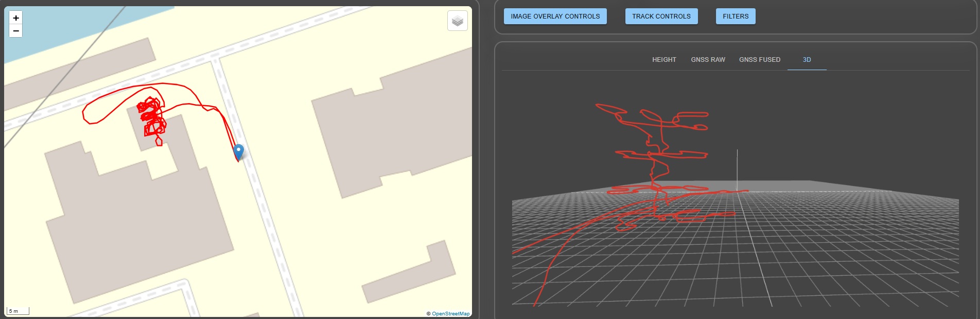980x319 pixels.
Task: Zoom out on the map
Action: coord(16,31)
